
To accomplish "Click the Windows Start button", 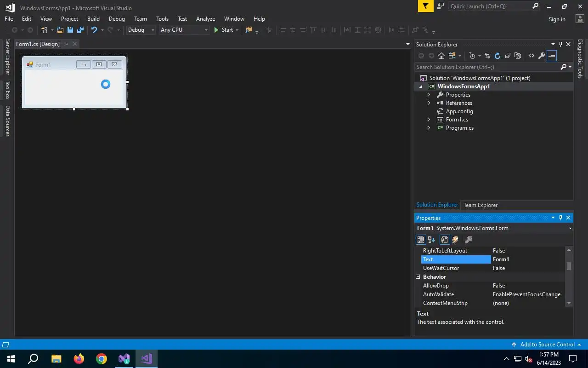I will [11, 359].
